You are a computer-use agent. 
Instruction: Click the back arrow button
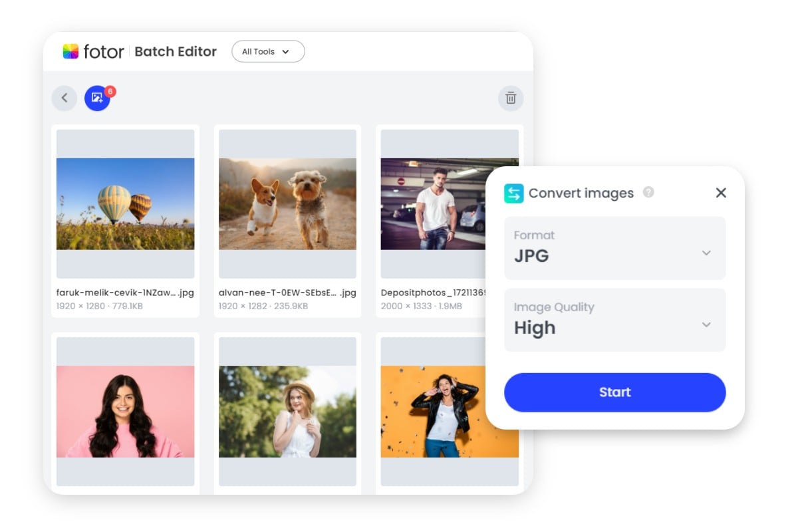65,98
